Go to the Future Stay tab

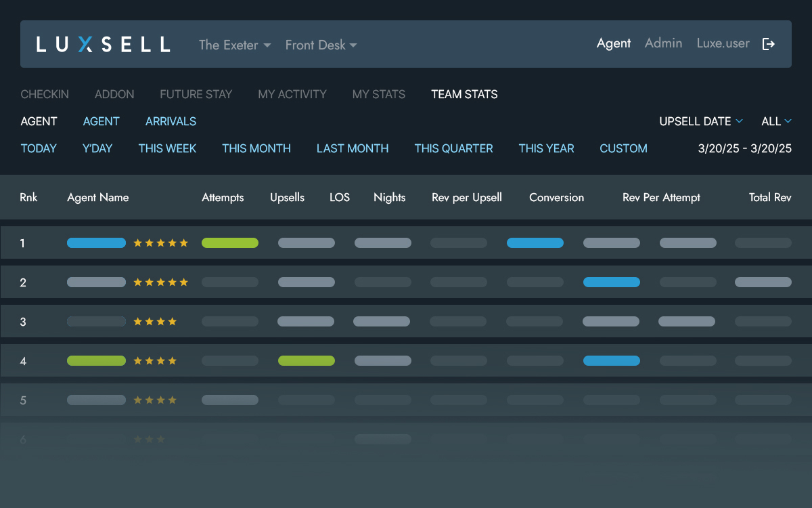(x=196, y=94)
